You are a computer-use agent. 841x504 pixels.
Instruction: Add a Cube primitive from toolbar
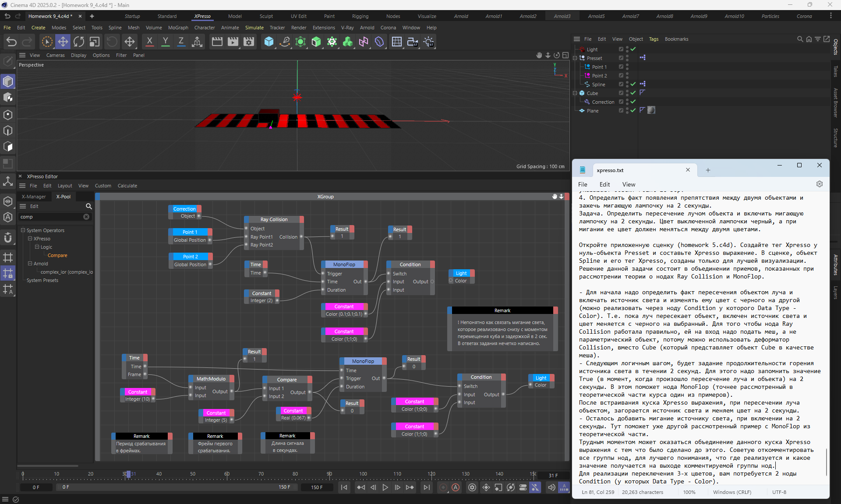(269, 42)
